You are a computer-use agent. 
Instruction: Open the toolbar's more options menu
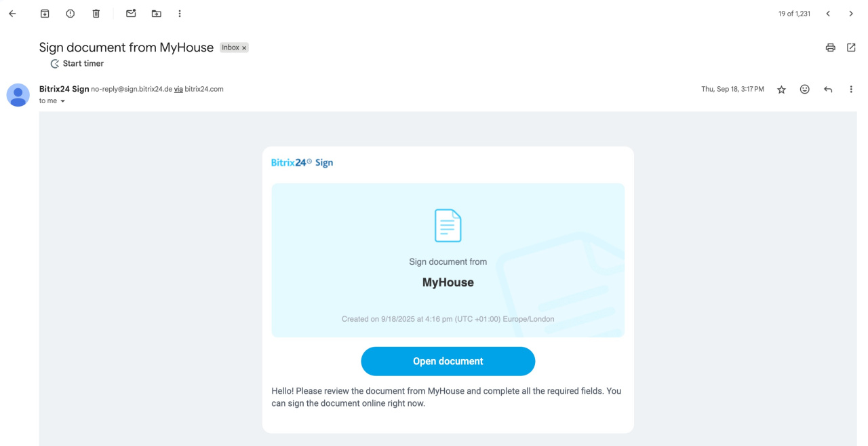click(180, 14)
